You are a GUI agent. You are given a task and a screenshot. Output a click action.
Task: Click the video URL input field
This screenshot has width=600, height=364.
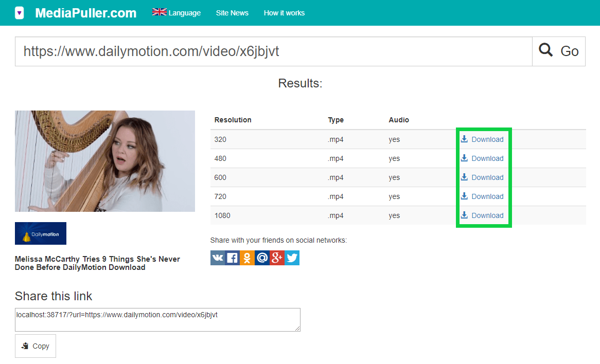[x=273, y=51]
